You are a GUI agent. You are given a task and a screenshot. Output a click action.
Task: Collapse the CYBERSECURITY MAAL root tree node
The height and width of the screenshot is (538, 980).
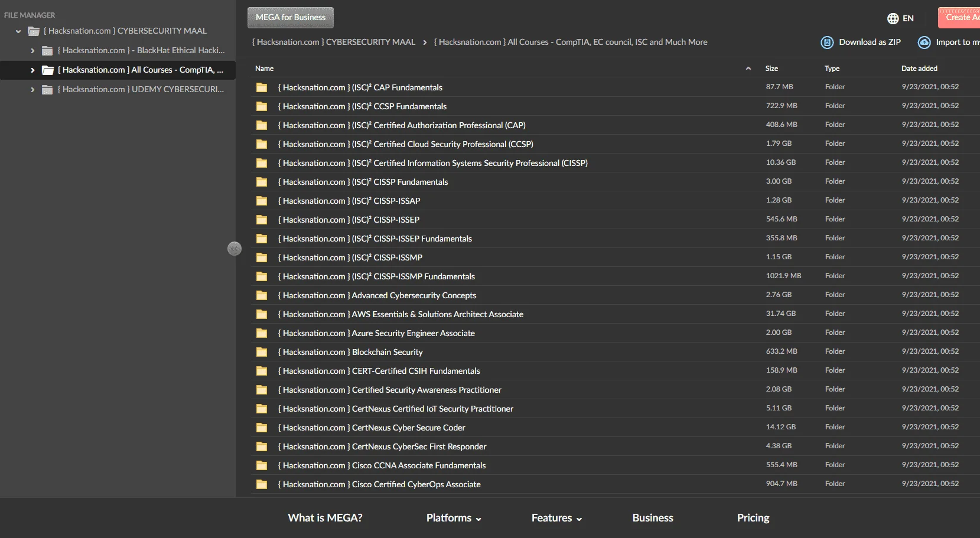point(18,31)
